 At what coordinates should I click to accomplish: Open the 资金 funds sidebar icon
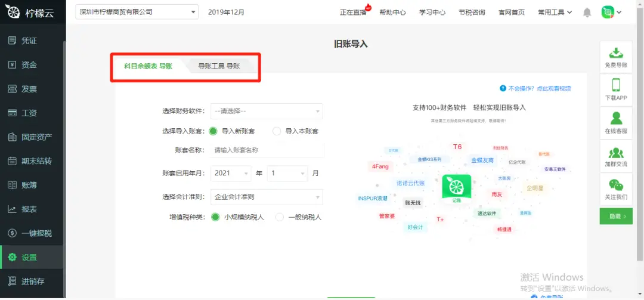(x=13, y=65)
